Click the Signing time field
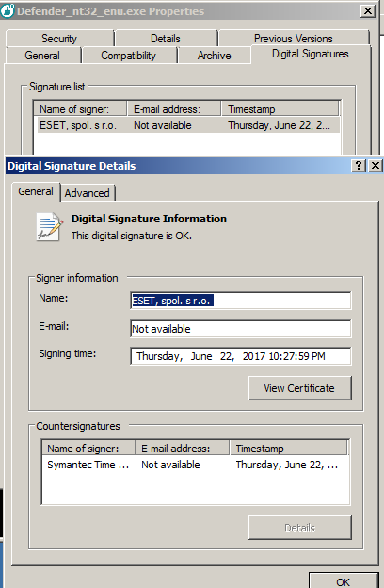 click(x=241, y=356)
